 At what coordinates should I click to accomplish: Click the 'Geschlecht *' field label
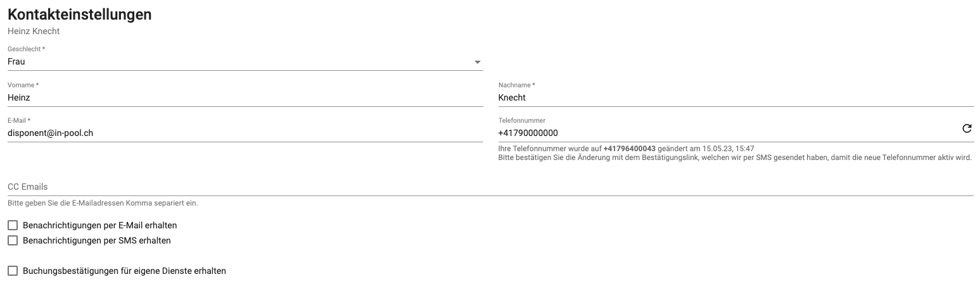[x=26, y=49]
